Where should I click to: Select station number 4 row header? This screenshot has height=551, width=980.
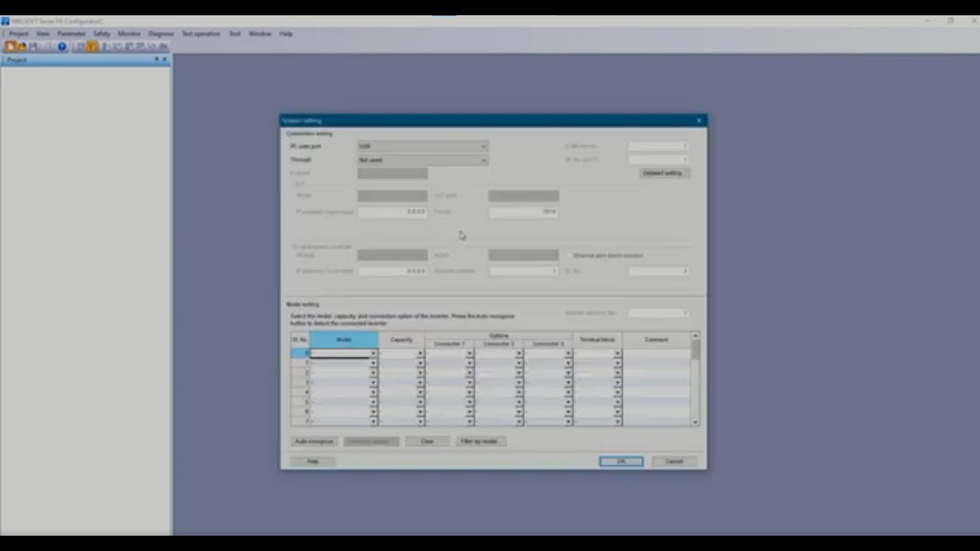tap(300, 392)
